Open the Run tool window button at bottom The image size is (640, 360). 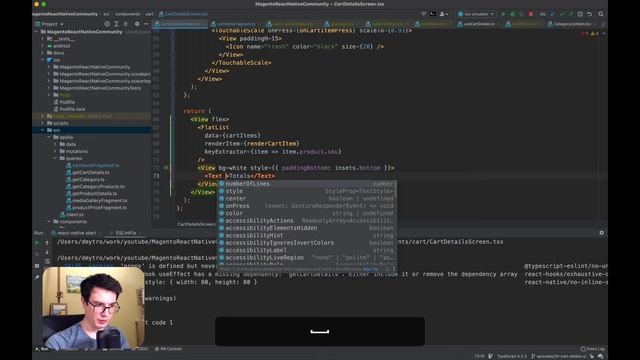[x=42, y=349]
